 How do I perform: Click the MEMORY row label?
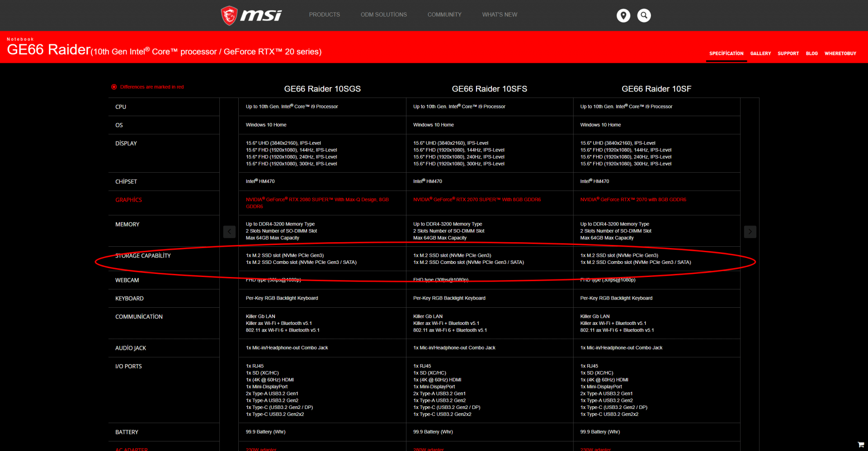click(127, 224)
